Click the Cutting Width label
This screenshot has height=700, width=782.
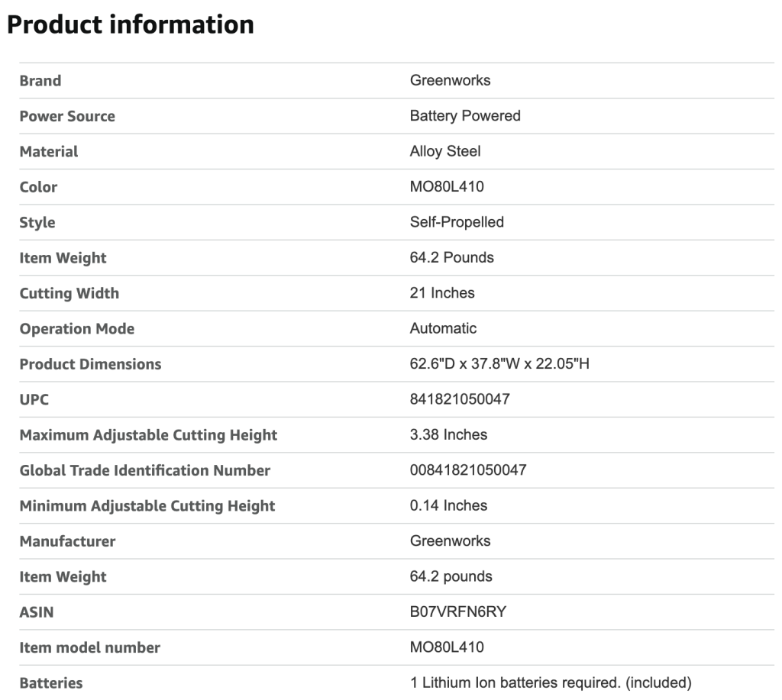coord(69,293)
